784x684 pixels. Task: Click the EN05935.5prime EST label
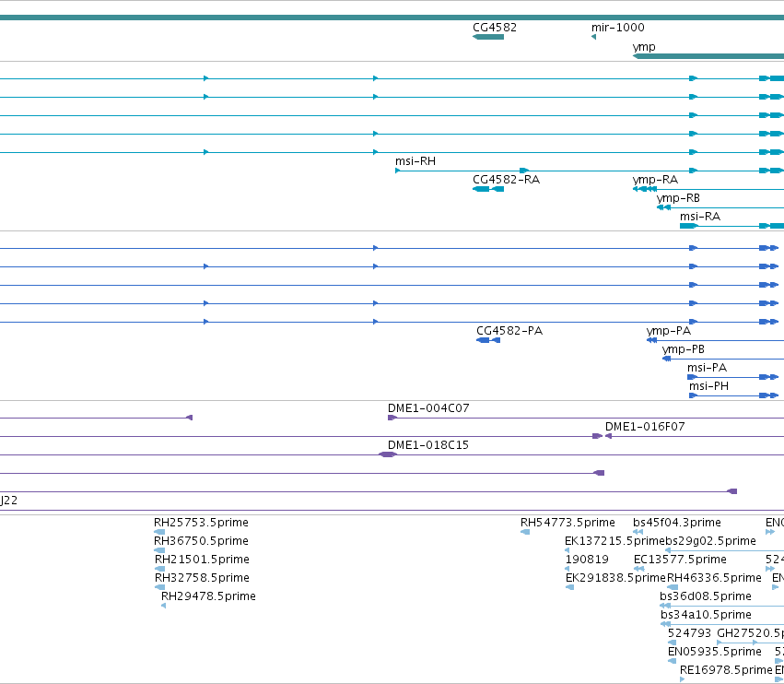coord(715,652)
